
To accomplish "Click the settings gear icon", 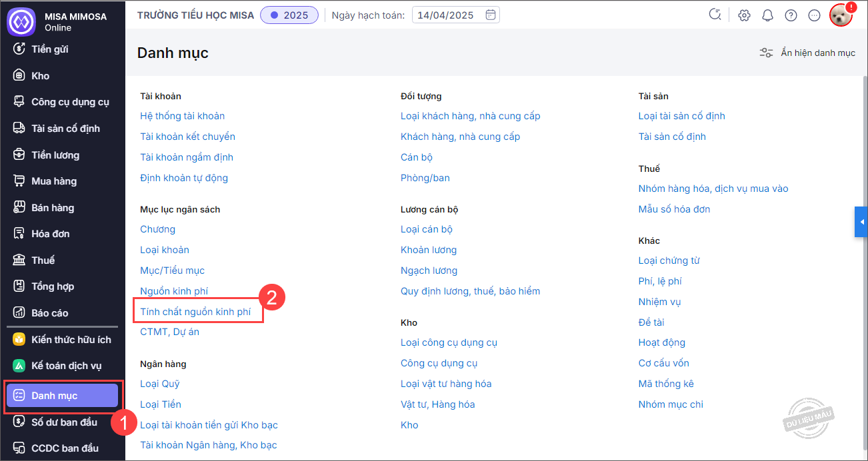I will (x=745, y=15).
